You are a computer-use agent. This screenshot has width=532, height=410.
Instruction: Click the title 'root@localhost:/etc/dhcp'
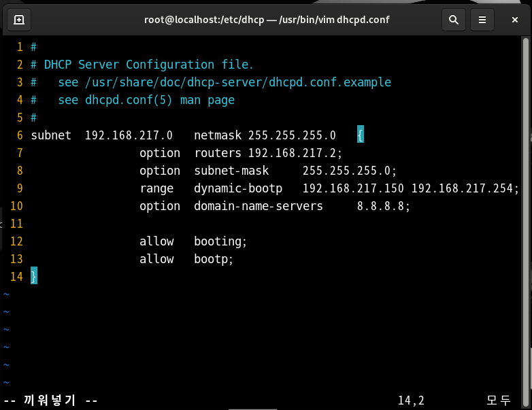(204, 20)
